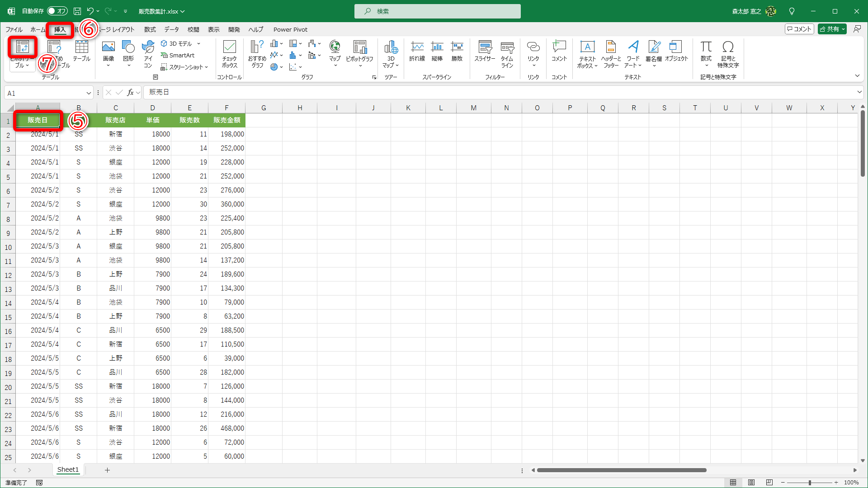Expand the Name Box dropdown

pos(89,93)
